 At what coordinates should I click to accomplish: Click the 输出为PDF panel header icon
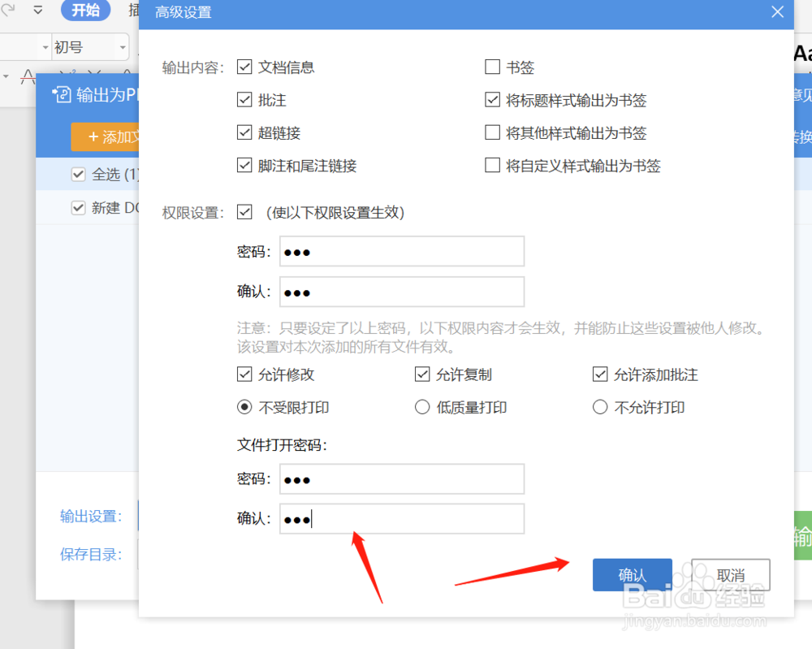(63, 94)
